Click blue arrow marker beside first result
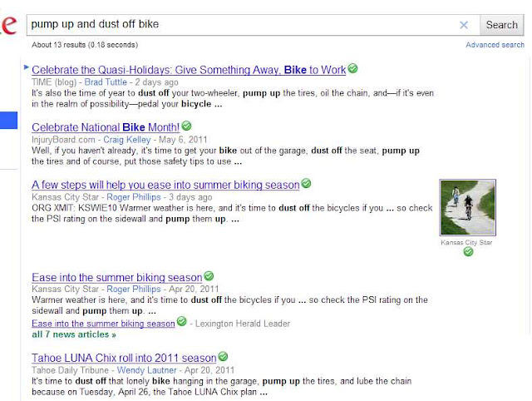This screenshot has width=532, height=401. coord(26,67)
